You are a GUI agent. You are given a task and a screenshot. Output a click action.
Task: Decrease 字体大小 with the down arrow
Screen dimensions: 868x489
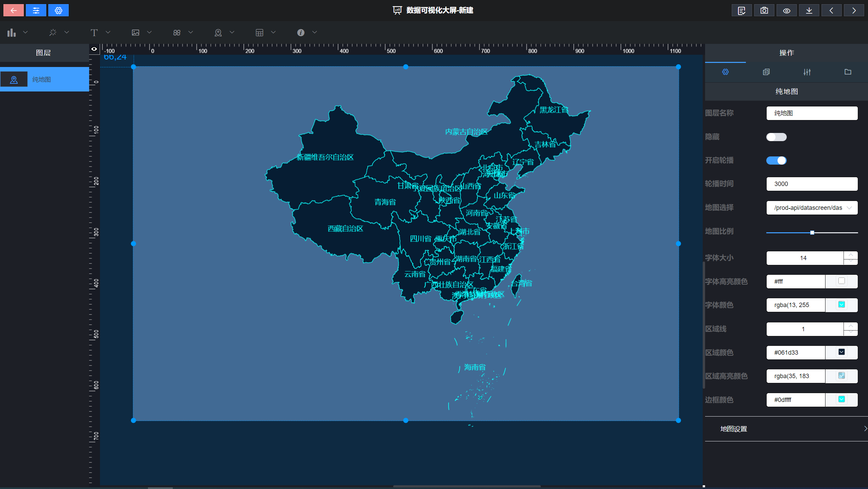[851, 261]
